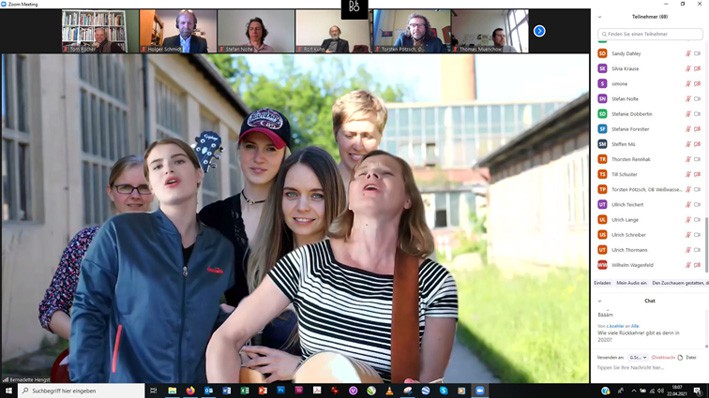The width and height of the screenshot is (709, 398).
Task: Toggle Silvia Krause's camera icon
Action: tap(697, 68)
